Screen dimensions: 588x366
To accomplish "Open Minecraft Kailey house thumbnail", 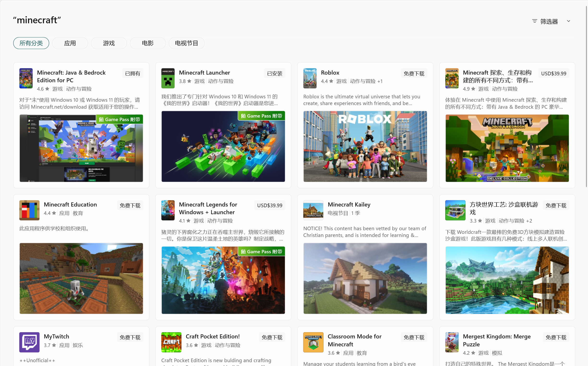I will coord(365,278).
